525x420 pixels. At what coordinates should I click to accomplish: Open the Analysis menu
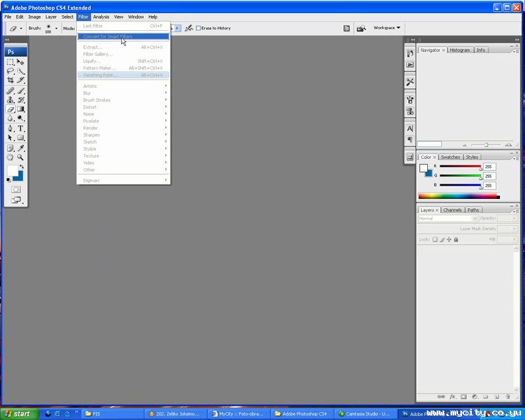click(101, 17)
